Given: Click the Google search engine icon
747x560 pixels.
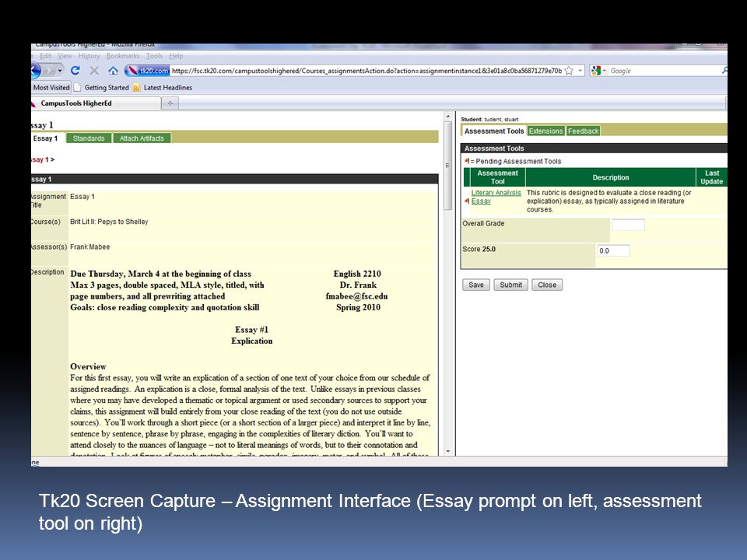Looking at the screenshot, I should tap(595, 71).
